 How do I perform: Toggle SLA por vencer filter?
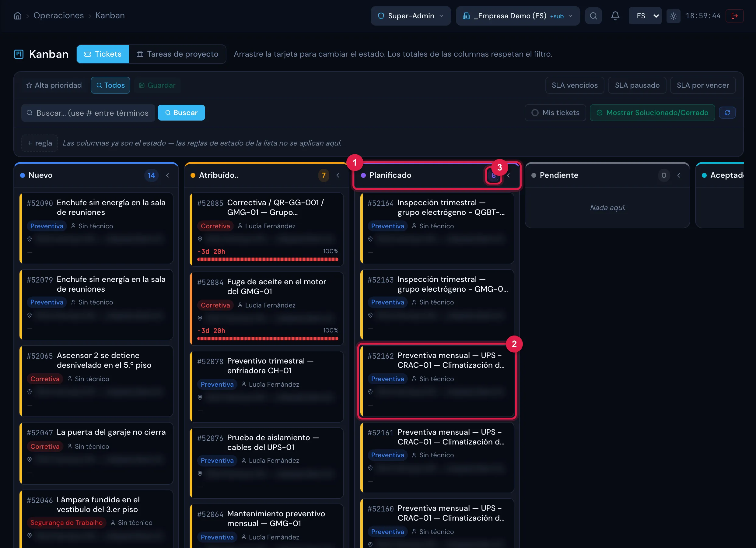[703, 85]
